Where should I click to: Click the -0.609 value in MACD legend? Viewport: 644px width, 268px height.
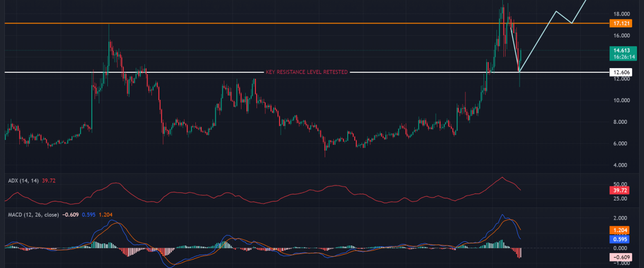pyautogui.click(x=71, y=215)
